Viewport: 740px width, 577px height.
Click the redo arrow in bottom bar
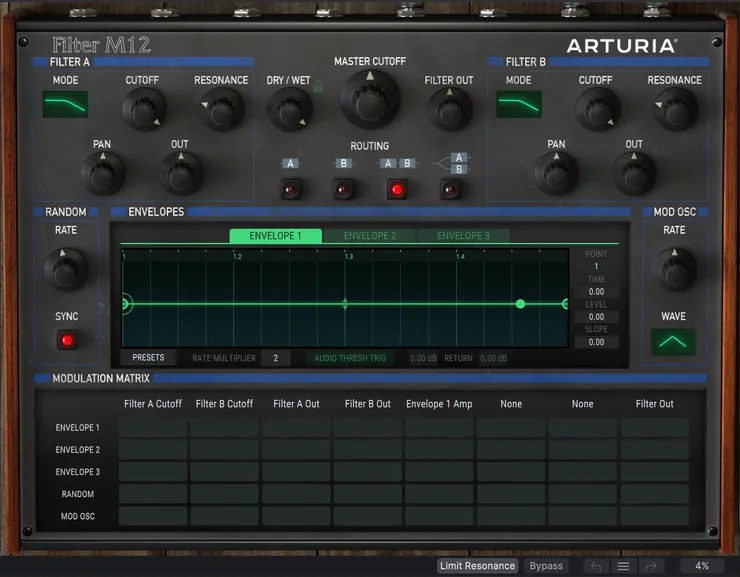[x=650, y=566]
